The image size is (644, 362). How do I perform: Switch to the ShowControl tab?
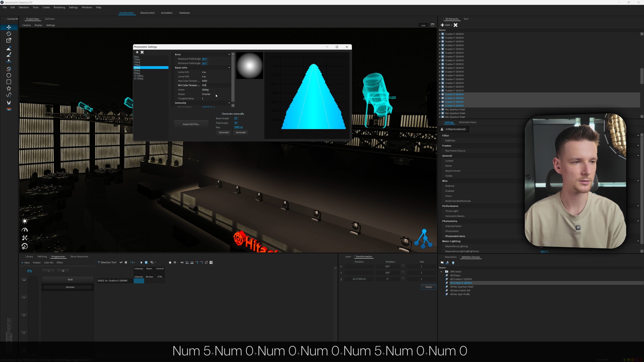point(147,13)
